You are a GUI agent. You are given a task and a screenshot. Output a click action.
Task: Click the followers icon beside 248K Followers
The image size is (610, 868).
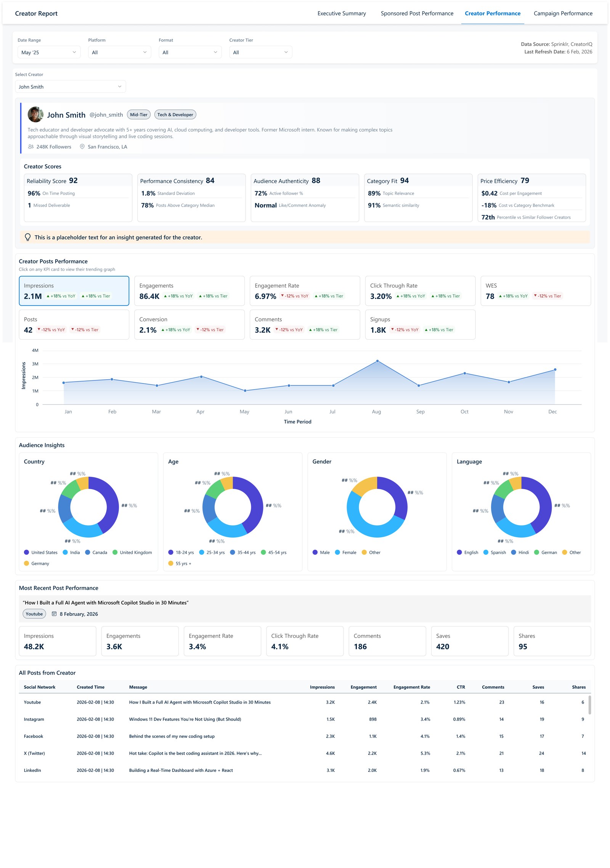[x=31, y=147]
